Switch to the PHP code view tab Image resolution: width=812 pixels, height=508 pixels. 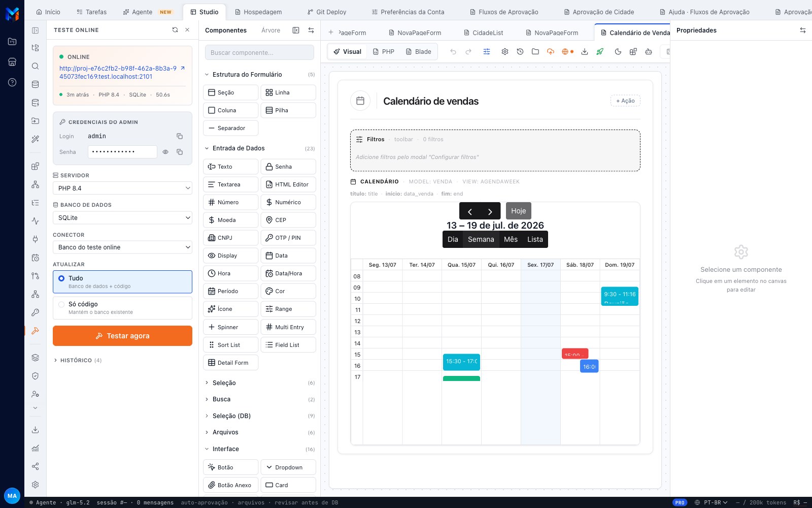384,52
